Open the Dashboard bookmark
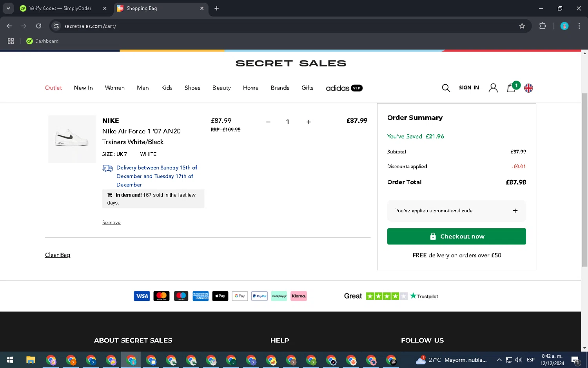 click(42, 41)
